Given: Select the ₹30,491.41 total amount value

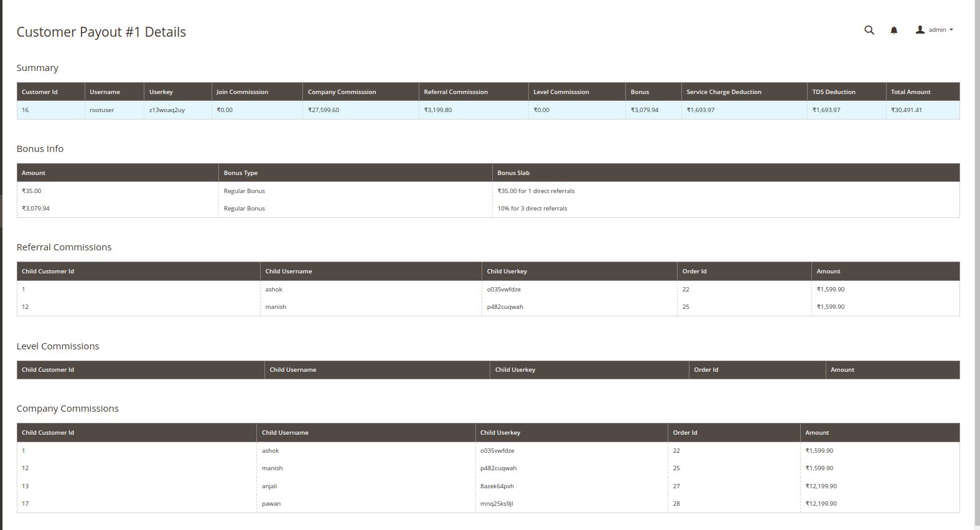Looking at the screenshot, I should point(906,110).
